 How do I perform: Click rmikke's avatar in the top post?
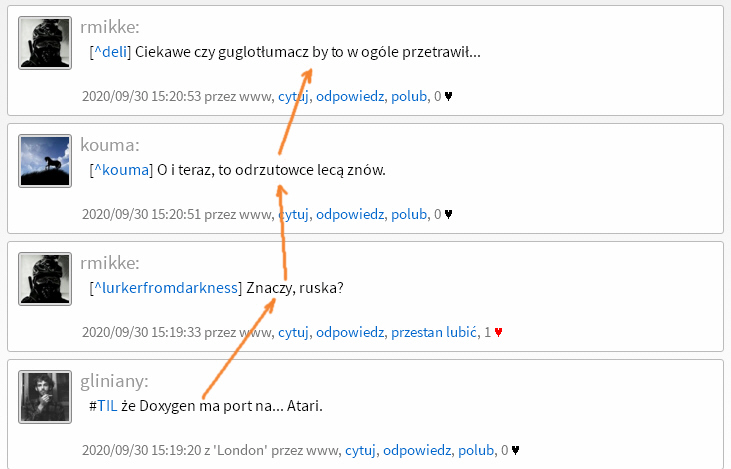click(x=45, y=43)
